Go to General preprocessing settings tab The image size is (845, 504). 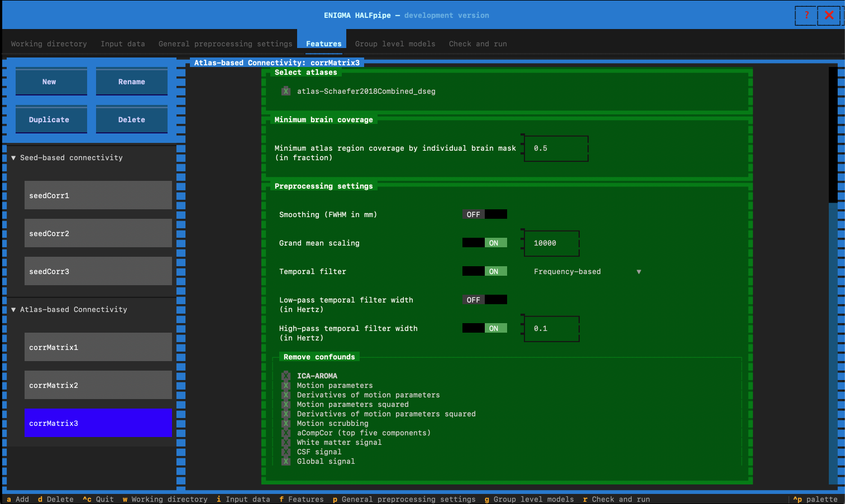click(x=226, y=44)
